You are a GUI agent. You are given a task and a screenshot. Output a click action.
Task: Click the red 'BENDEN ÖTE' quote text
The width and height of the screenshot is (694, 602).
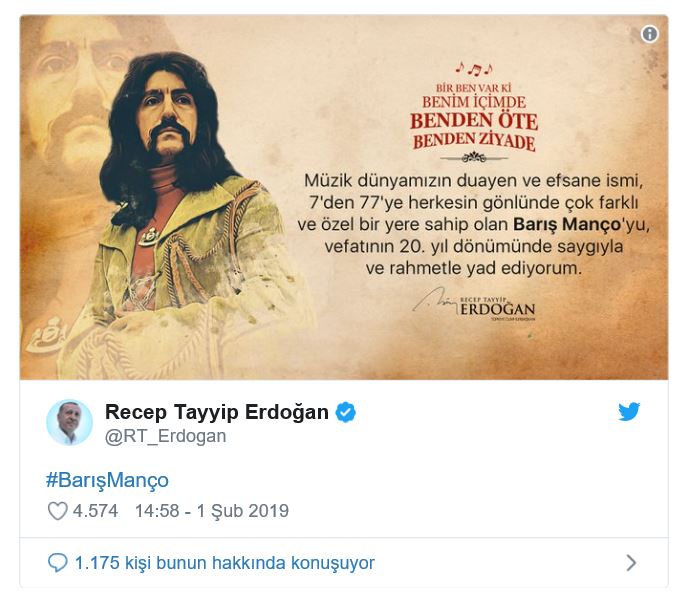coord(474,121)
